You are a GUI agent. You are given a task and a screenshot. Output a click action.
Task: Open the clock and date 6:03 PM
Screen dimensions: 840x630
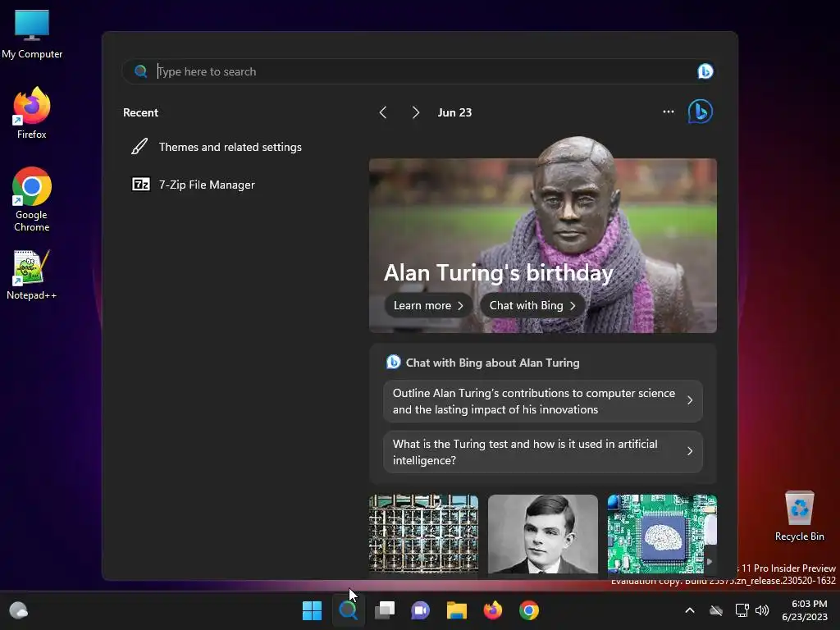[x=805, y=610]
